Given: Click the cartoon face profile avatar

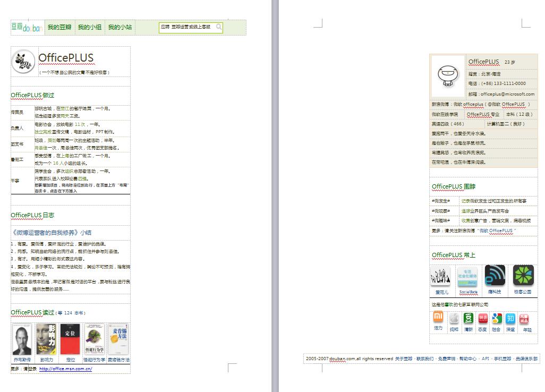Looking at the screenshot, I should pos(448,75).
